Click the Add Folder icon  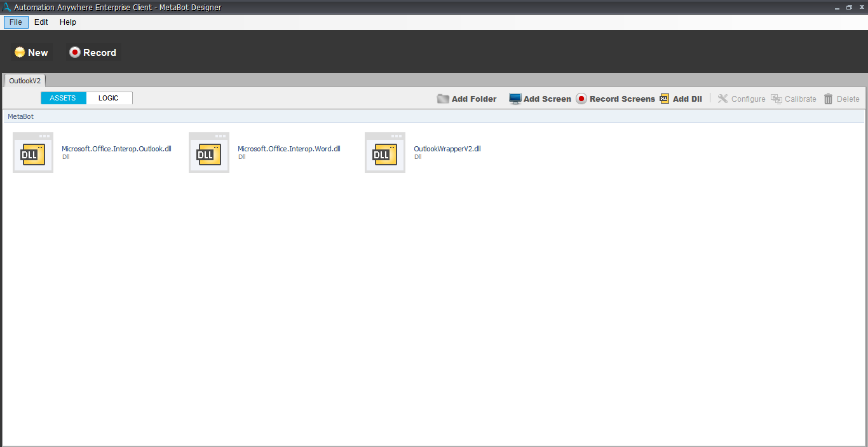tap(443, 99)
